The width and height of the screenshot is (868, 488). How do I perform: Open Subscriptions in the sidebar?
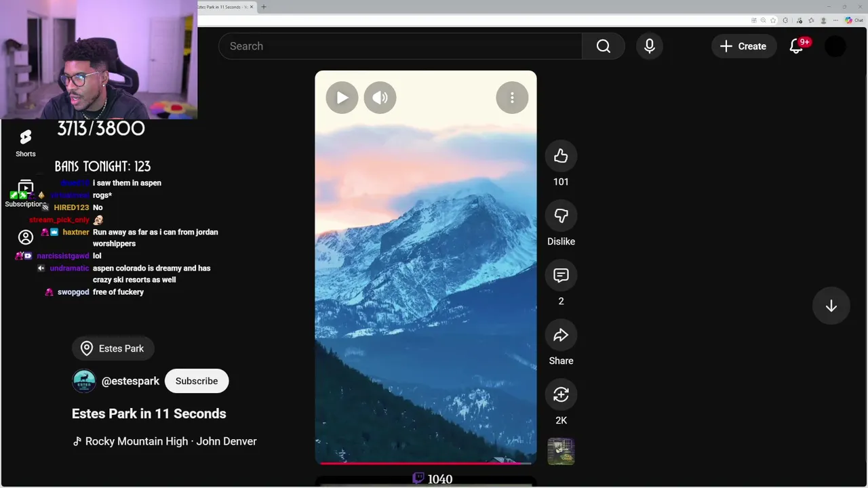coord(26,194)
